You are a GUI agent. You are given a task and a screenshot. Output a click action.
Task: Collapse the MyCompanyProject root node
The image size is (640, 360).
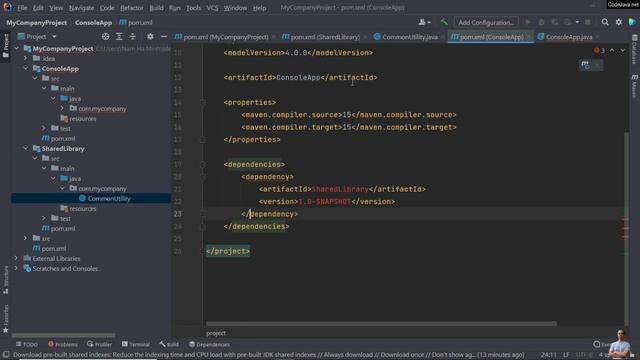16,49
